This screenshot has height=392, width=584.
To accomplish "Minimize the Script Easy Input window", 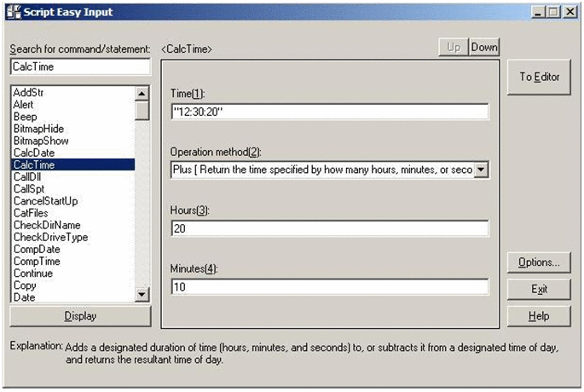I will pos(537,12).
